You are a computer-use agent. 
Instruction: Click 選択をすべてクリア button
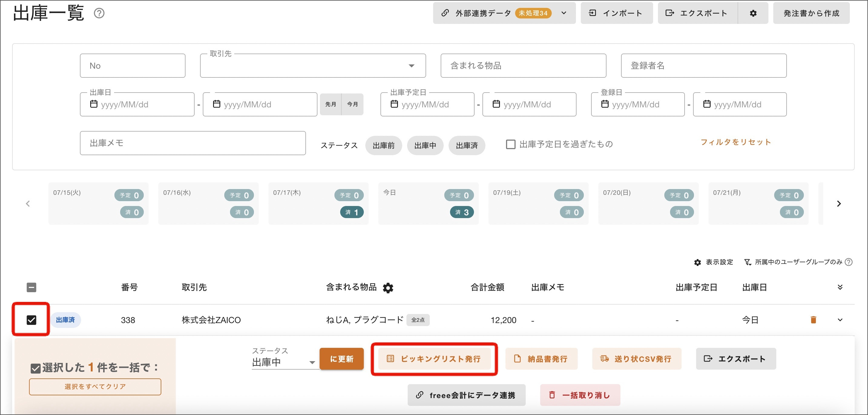click(x=95, y=387)
